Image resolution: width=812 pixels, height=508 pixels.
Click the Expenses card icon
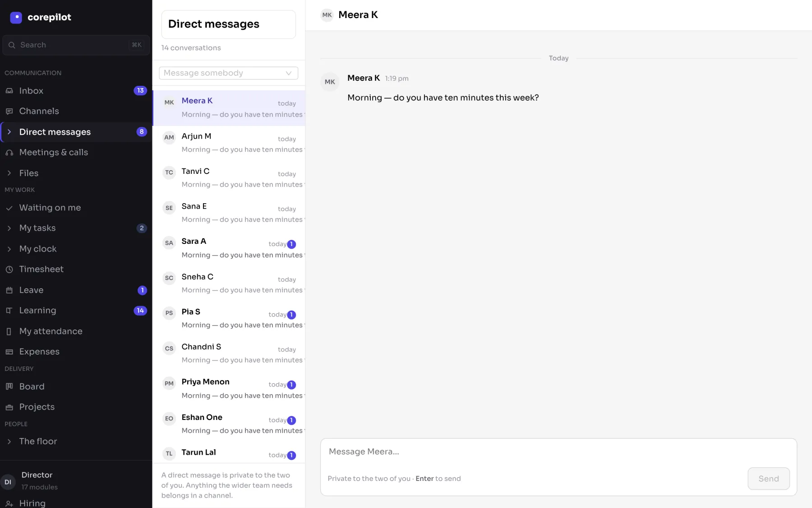9,352
